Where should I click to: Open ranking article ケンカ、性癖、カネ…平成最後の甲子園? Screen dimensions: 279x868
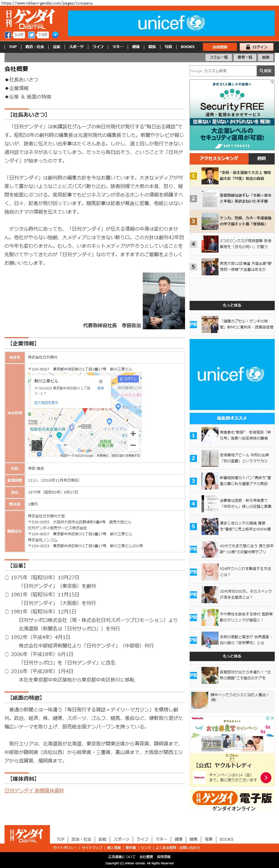(x=232, y=221)
